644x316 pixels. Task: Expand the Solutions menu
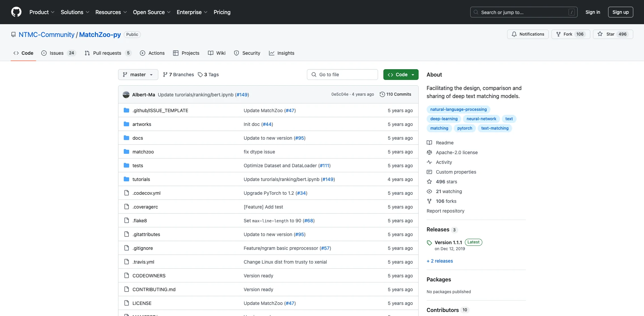click(x=75, y=12)
